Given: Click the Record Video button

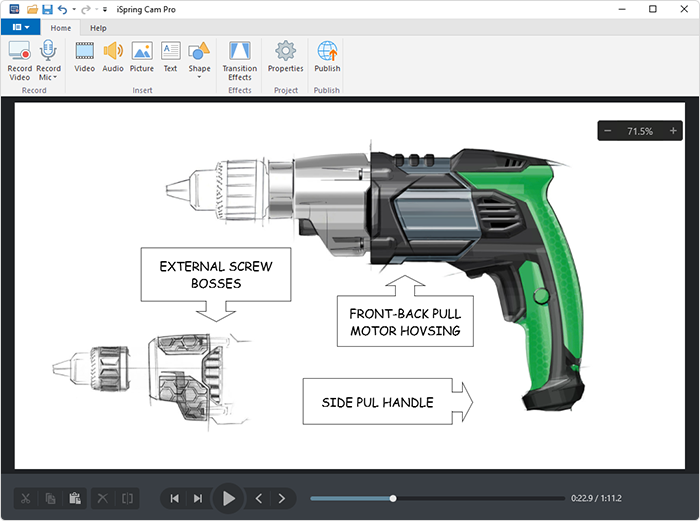Looking at the screenshot, I should point(20,60).
